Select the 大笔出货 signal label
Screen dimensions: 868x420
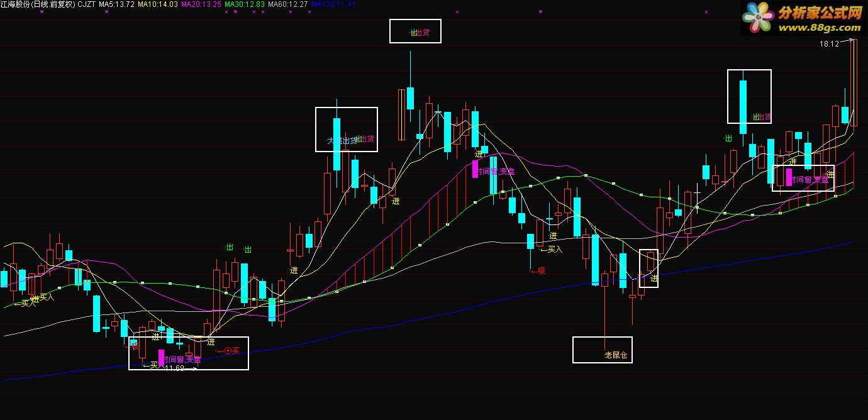(342, 140)
